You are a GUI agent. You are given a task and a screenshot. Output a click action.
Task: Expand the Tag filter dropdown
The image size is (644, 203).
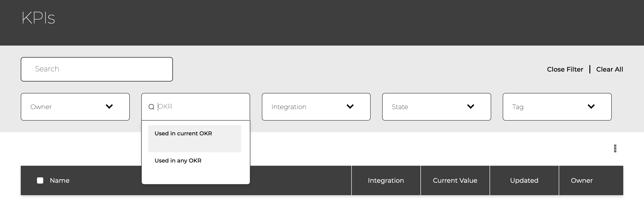[x=557, y=107]
